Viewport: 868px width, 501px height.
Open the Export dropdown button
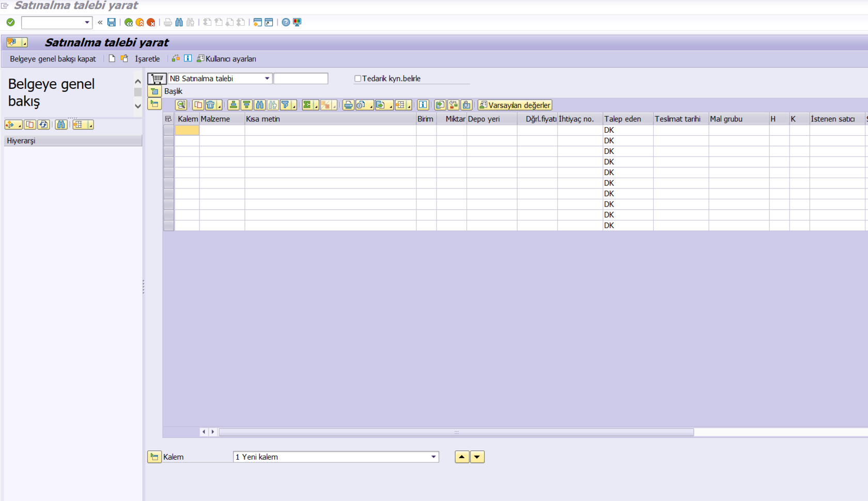(x=384, y=105)
